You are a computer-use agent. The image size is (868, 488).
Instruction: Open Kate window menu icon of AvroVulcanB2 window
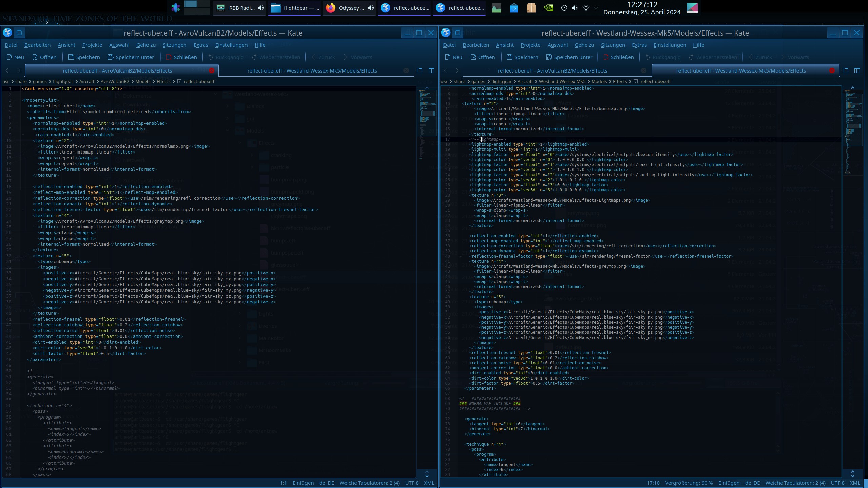pos(7,33)
